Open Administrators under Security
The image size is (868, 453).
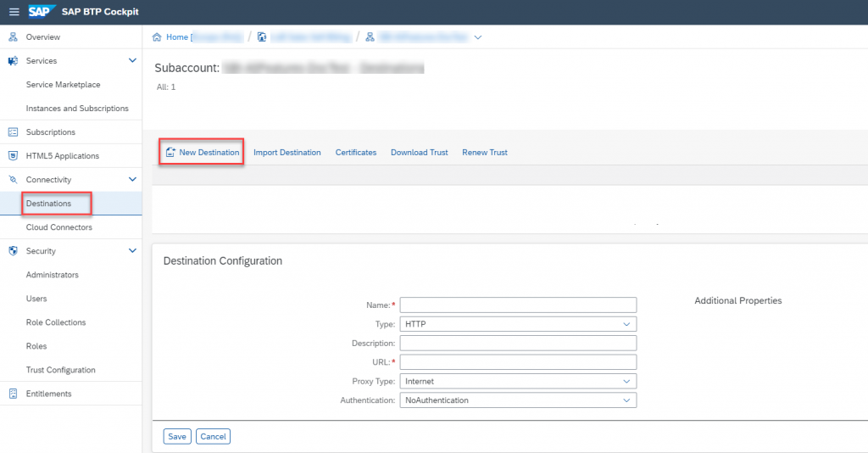pos(52,275)
